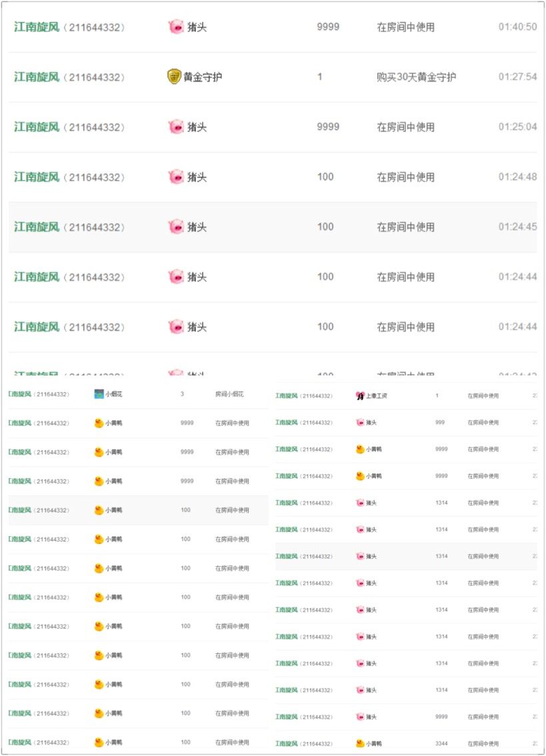546x756 pixels.
Task: Click the timestamp 01:27:54
Action: [517, 77]
